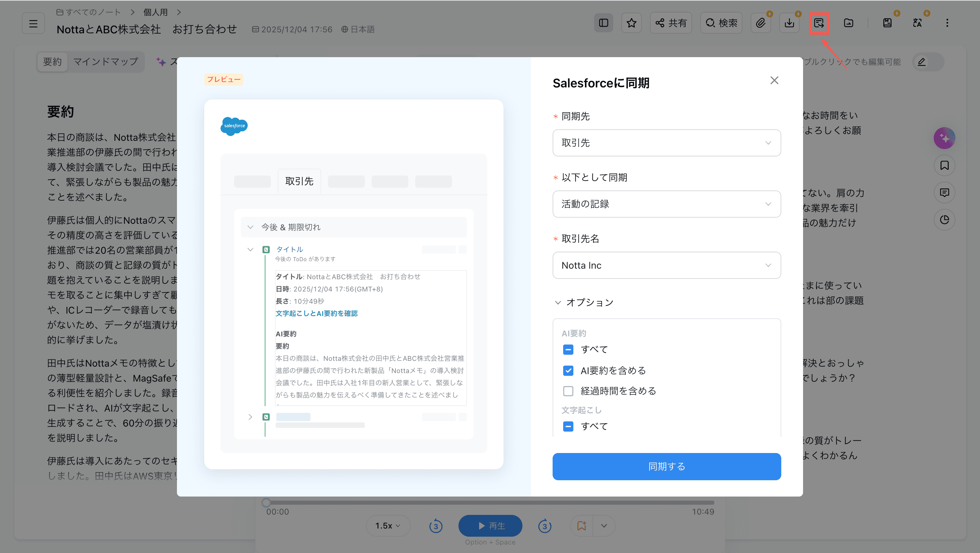Image resolution: width=980 pixels, height=553 pixels.
Task: Click the purple AI sparkle button
Action: [944, 138]
